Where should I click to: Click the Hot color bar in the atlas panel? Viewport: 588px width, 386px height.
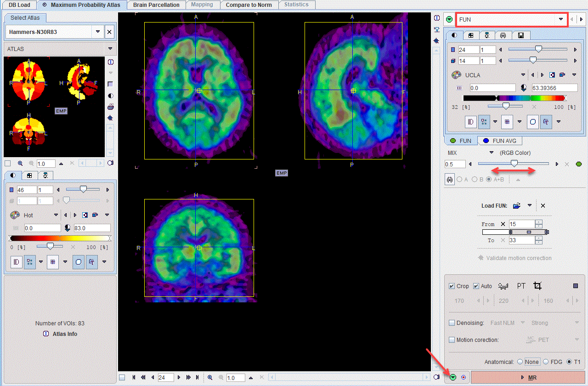pyautogui.click(x=60, y=238)
